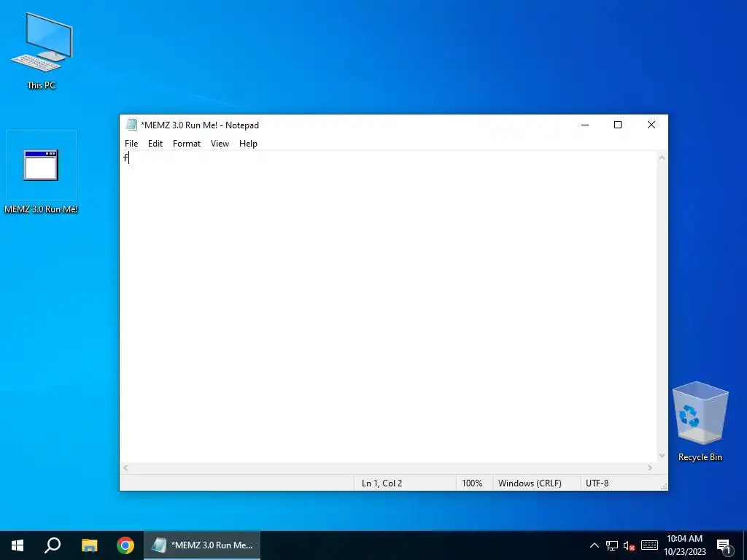
Task: Click the horizontal scrollbar left arrow
Action: [x=125, y=468]
